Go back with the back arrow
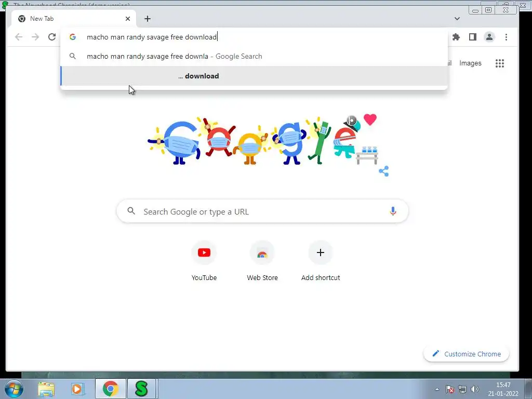The width and height of the screenshot is (532, 399). [19, 37]
